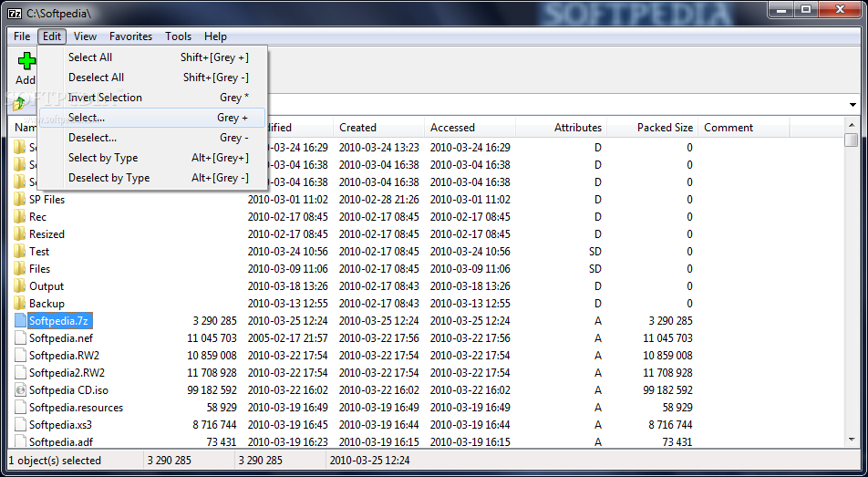Click the Softpedia.nef file name
The image size is (868, 477).
tap(61, 338)
